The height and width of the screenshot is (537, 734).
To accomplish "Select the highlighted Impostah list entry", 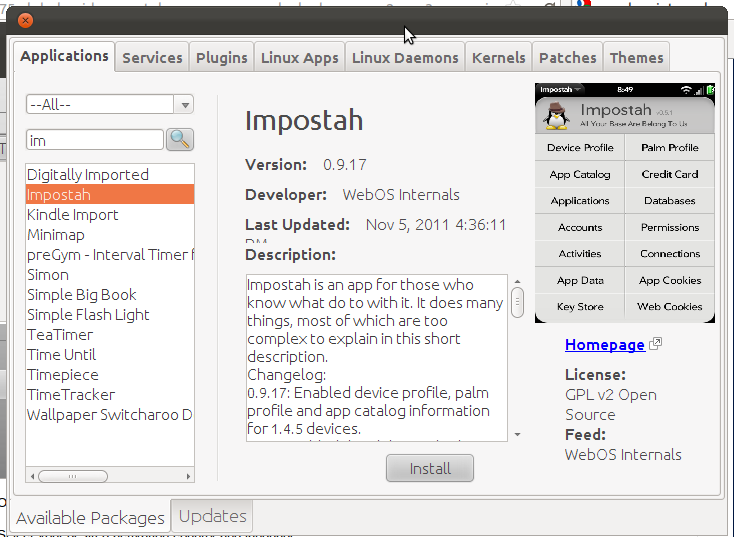I will [x=110, y=194].
